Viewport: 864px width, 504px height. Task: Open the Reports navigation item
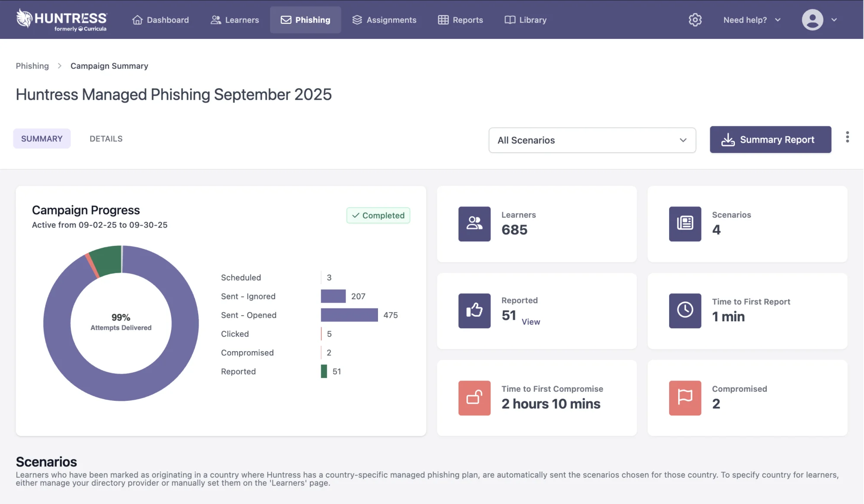point(461,20)
